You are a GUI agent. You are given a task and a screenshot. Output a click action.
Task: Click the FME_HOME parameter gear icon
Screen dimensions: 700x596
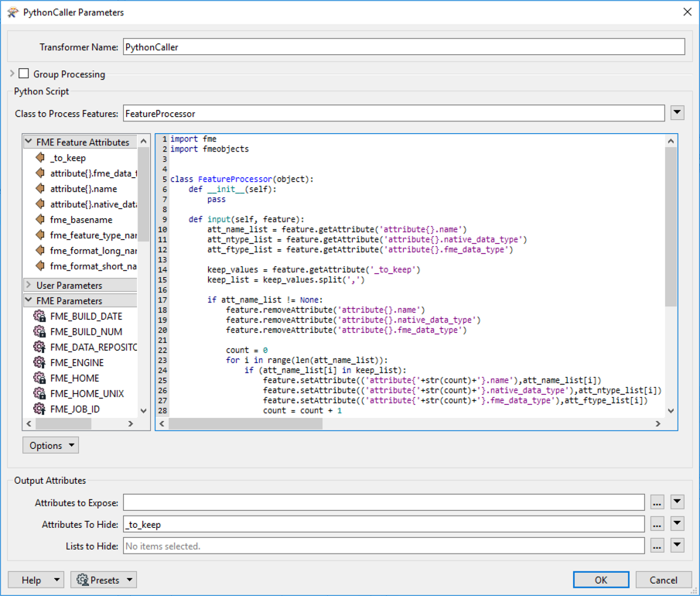click(x=39, y=378)
